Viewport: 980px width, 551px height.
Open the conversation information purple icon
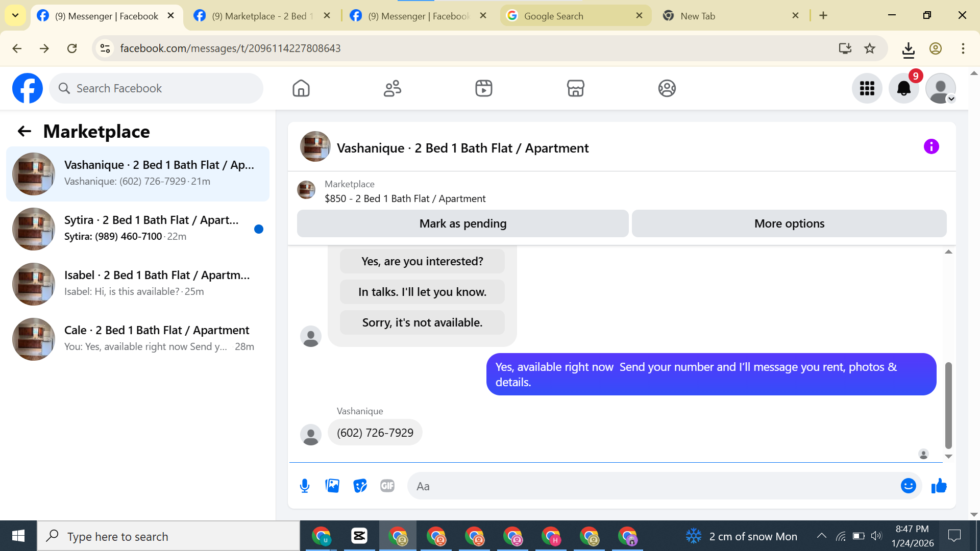[x=931, y=147]
